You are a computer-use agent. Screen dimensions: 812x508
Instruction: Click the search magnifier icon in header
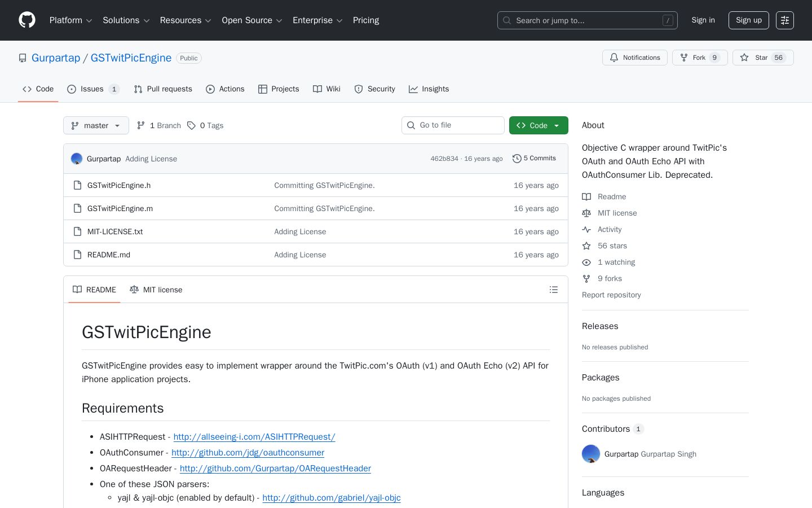click(507, 20)
